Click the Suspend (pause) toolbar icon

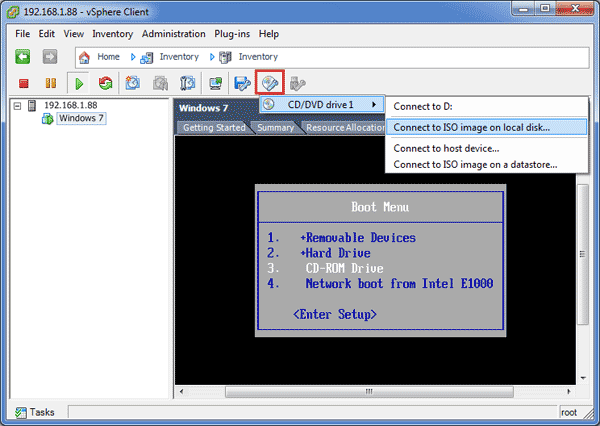tap(50, 83)
